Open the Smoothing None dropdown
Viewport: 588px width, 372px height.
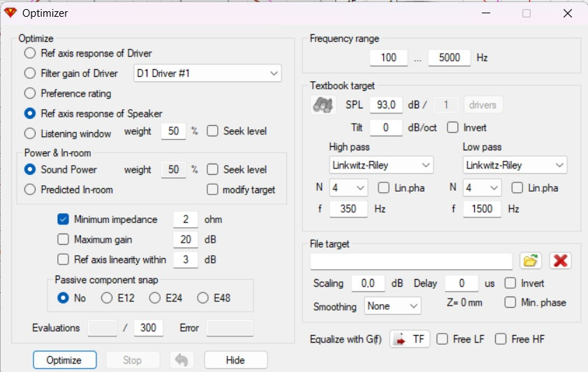(392, 306)
